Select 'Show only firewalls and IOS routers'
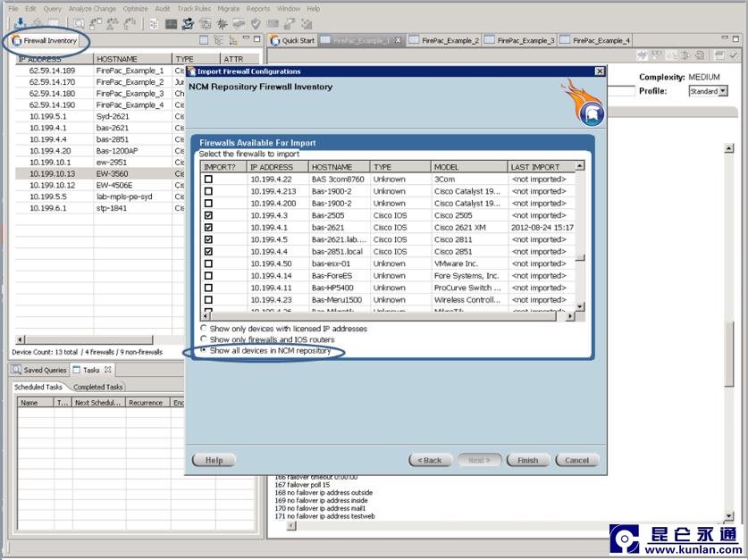The height and width of the screenshot is (560, 748). (204, 339)
